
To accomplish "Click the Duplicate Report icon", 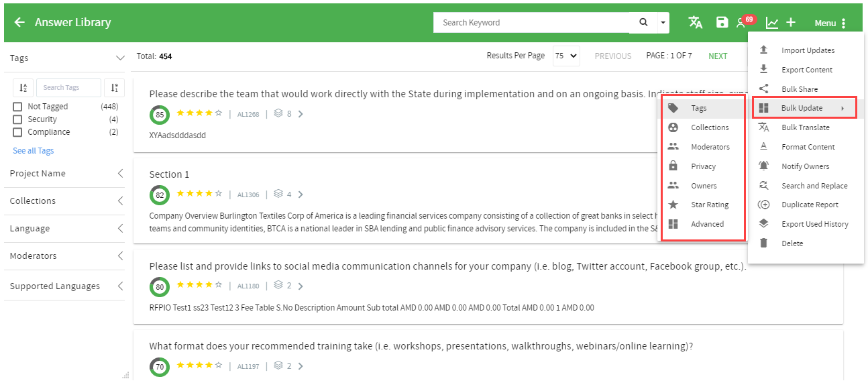I will click(763, 205).
